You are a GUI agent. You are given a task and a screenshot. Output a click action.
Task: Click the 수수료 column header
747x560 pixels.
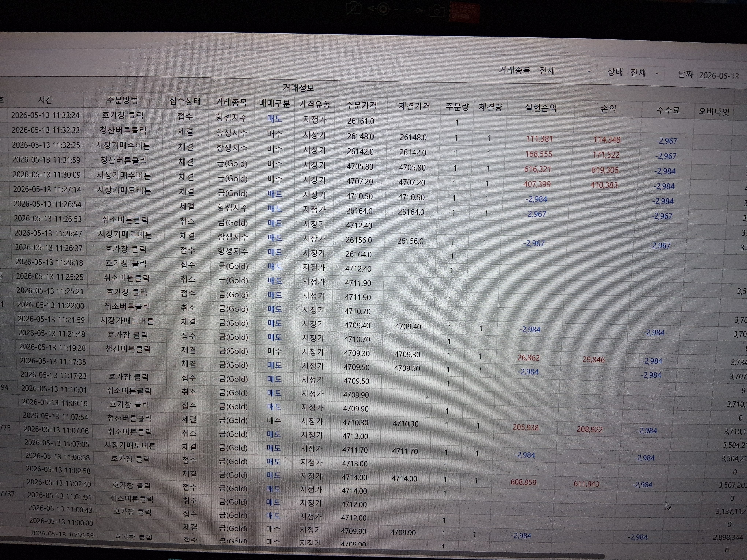668,110
